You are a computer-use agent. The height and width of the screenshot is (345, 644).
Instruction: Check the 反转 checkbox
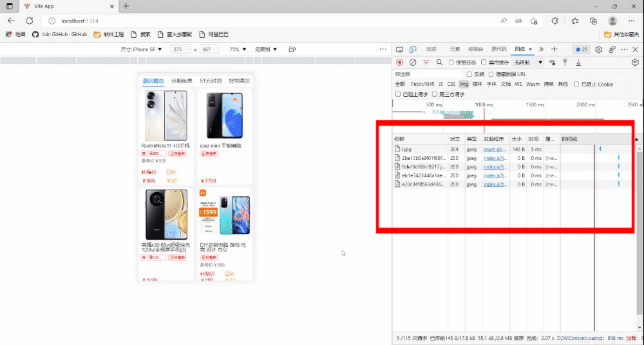[x=469, y=74]
